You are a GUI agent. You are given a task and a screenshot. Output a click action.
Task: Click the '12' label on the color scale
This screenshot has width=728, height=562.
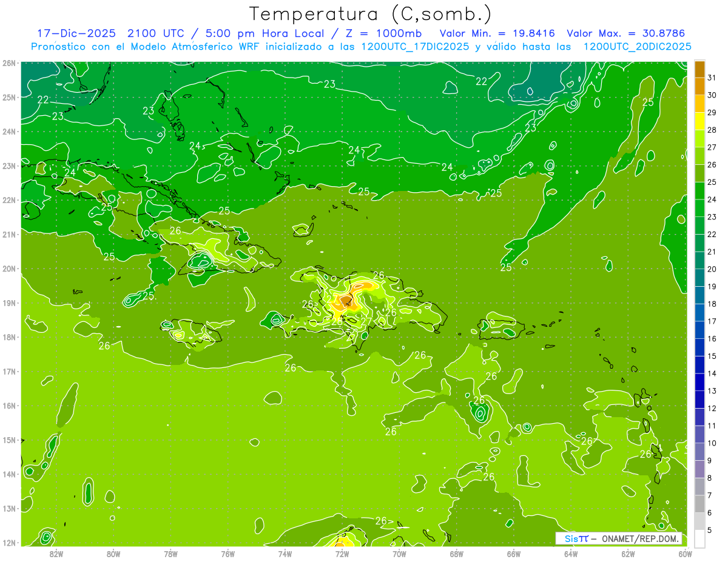[712, 408]
